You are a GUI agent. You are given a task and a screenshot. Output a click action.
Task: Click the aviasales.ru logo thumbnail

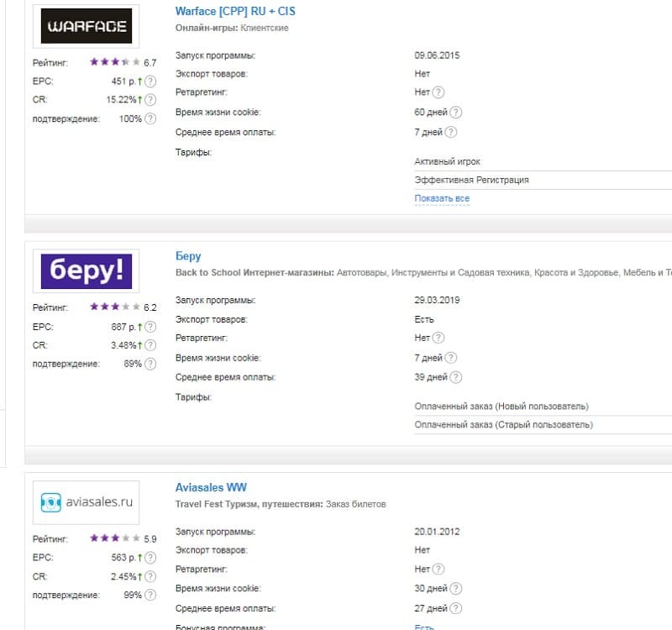(x=86, y=501)
